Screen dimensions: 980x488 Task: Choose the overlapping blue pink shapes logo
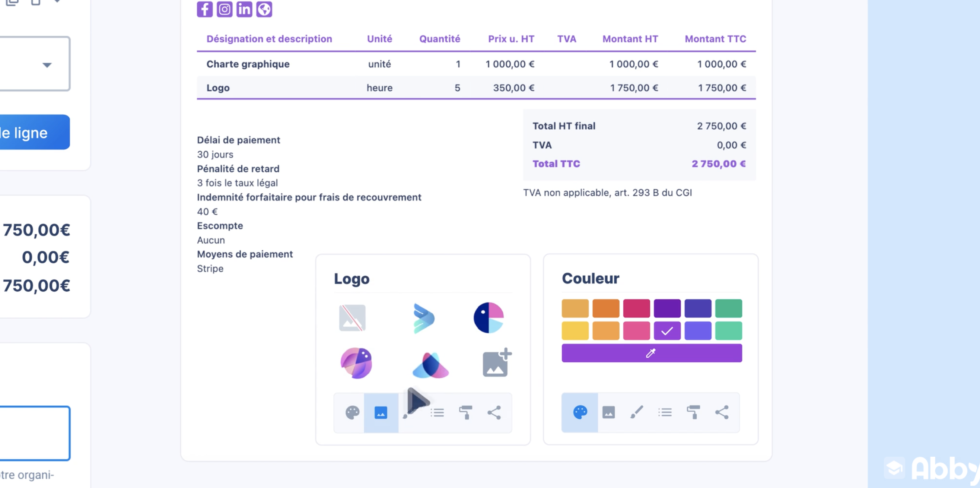coord(431,365)
